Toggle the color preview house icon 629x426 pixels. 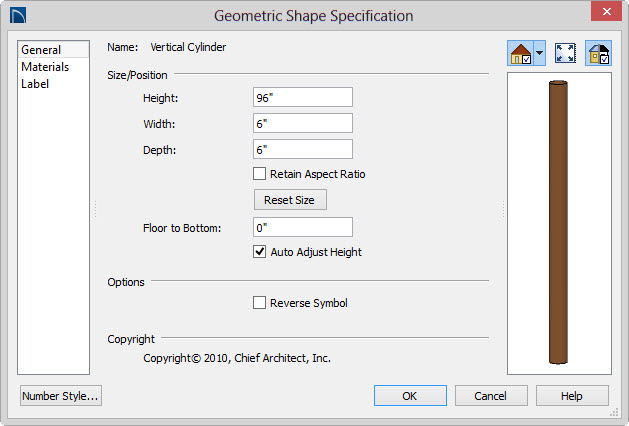598,53
